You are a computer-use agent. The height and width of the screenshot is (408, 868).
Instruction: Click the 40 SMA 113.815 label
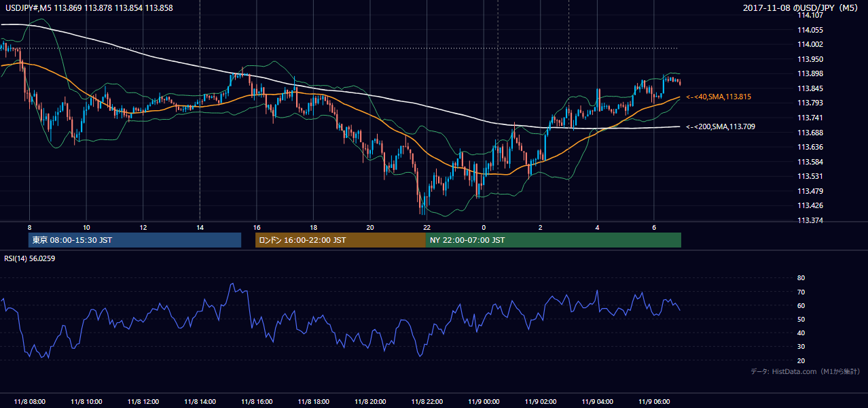tap(719, 97)
